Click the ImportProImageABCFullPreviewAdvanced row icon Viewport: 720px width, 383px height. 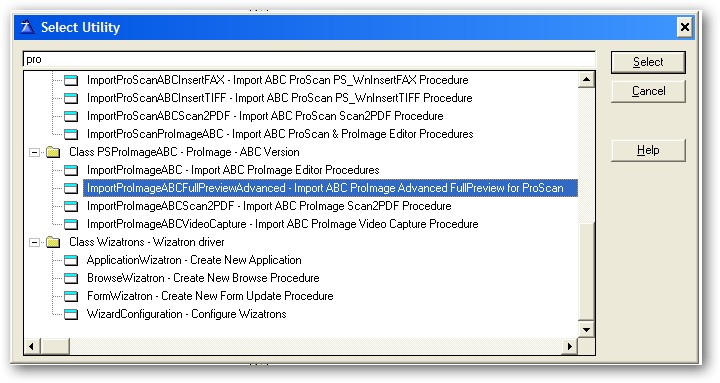(x=71, y=188)
